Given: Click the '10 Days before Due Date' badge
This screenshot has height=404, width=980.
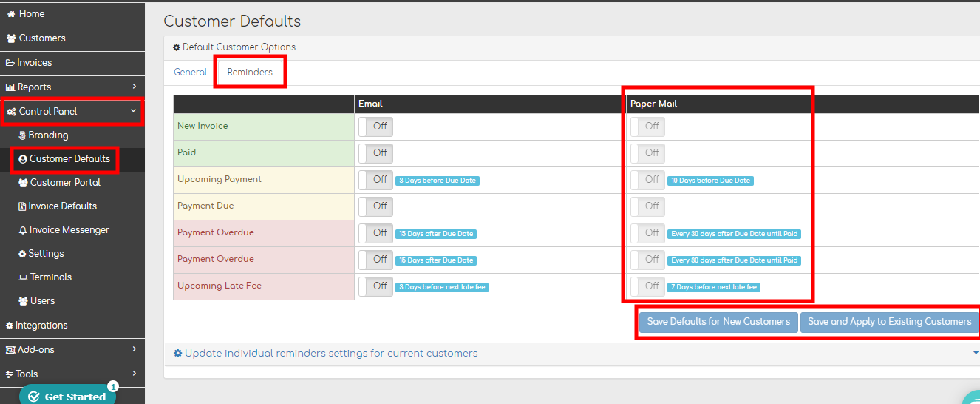Looking at the screenshot, I should (x=710, y=181).
